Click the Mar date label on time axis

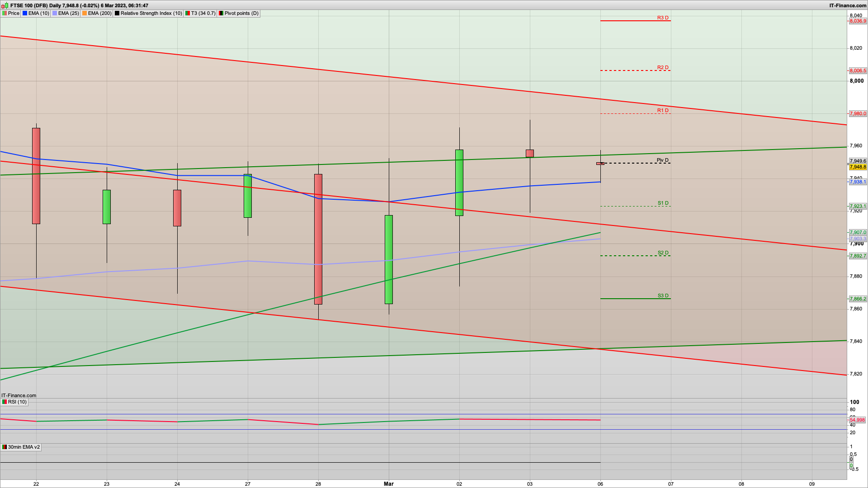tap(388, 484)
